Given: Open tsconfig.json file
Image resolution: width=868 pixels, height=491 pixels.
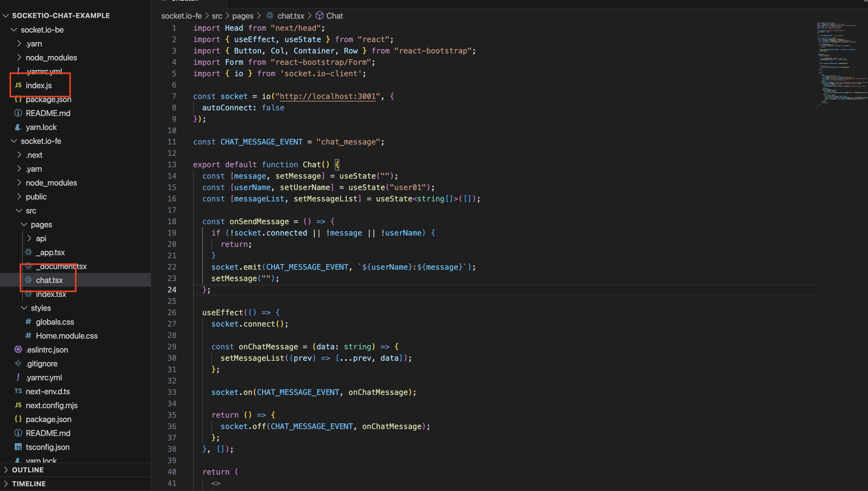Looking at the screenshot, I should click(x=47, y=447).
